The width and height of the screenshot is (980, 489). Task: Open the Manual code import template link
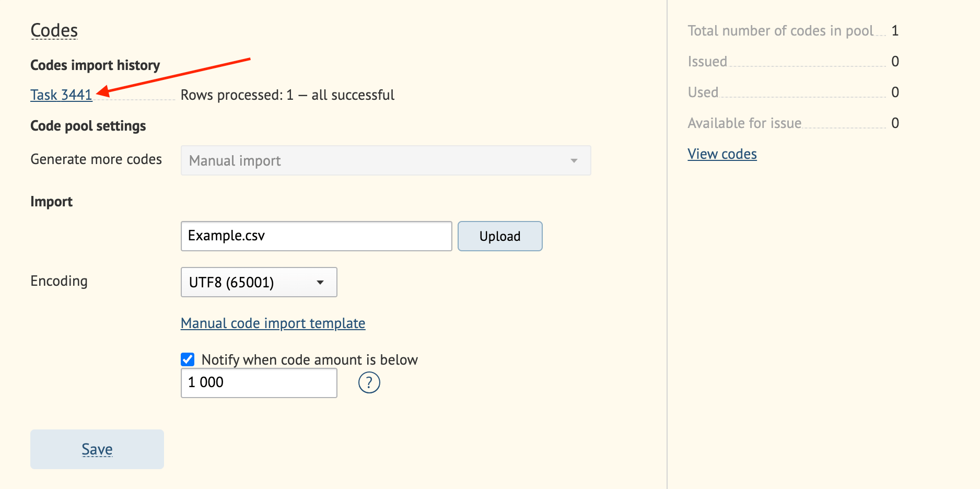coord(273,323)
